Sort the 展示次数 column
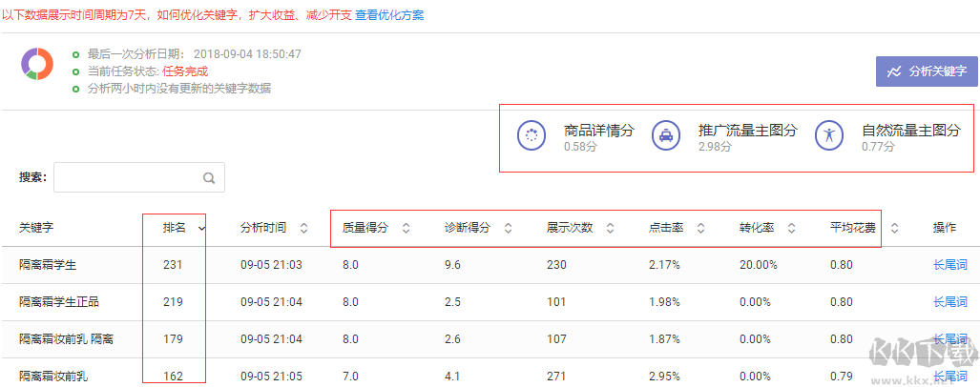The width and height of the screenshot is (980, 387). (611, 229)
